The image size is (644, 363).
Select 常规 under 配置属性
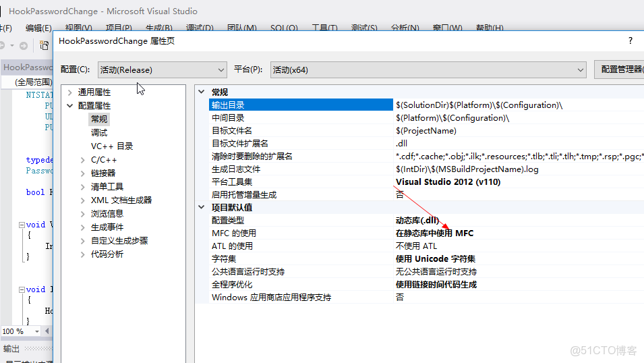99,119
